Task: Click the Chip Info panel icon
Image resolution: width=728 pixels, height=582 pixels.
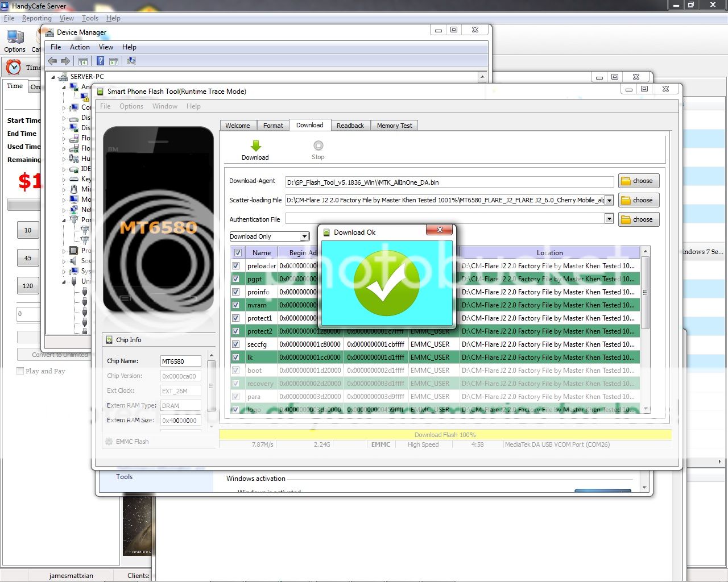Action: click(x=109, y=340)
